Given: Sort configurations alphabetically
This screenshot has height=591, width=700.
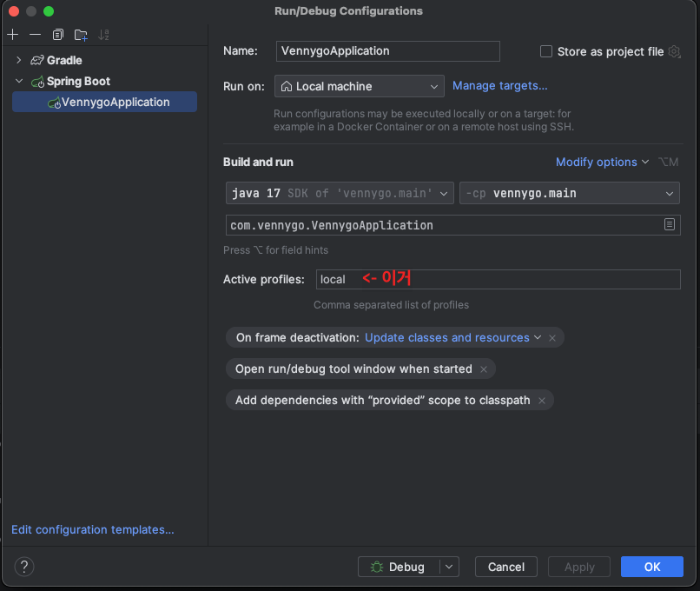Looking at the screenshot, I should 103,35.
